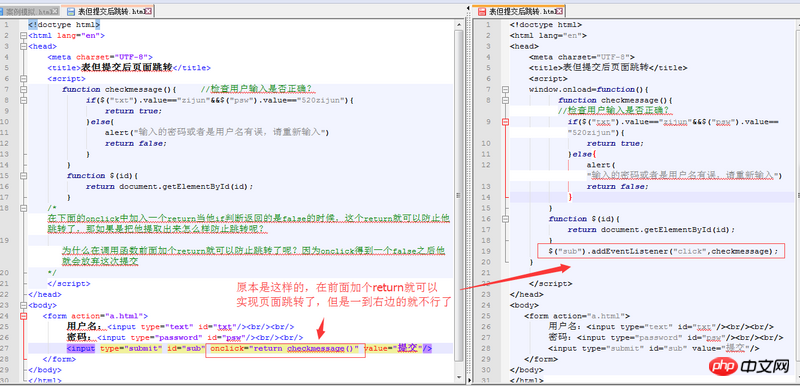Switch to the 案例模拟.html tab
The width and height of the screenshot is (800, 386).
30,11
